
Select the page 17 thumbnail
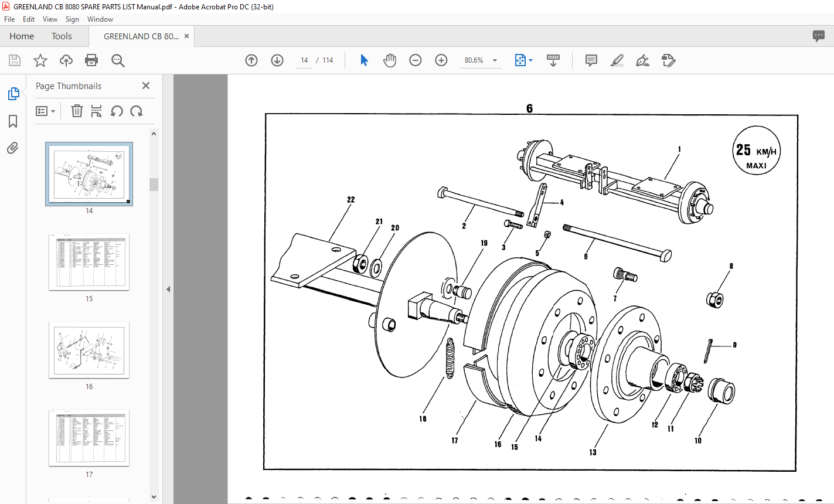[89, 438]
